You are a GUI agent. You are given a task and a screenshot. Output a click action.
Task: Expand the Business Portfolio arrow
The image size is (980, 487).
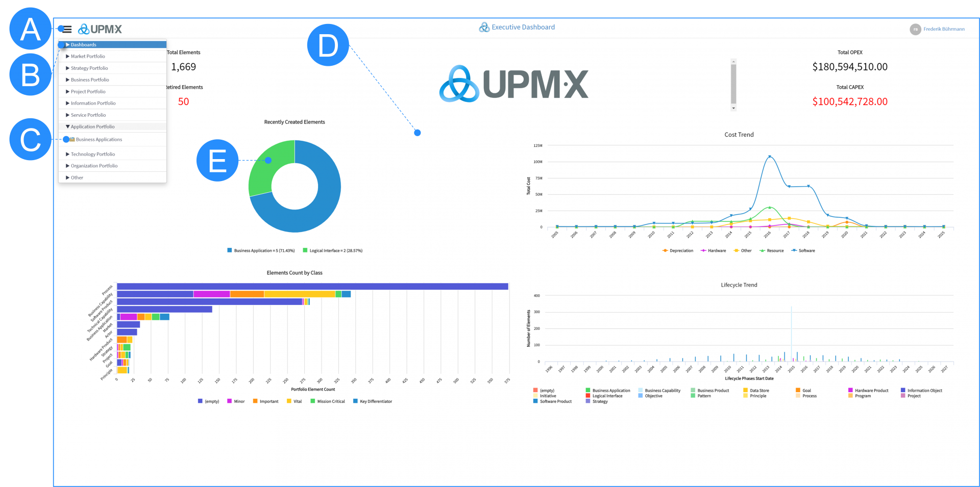pyautogui.click(x=67, y=80)
